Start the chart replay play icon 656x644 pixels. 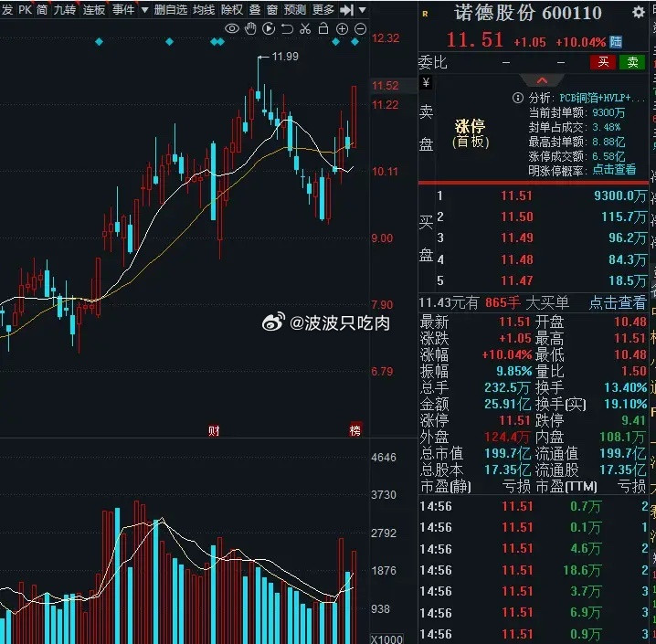[x=269, y=29]
